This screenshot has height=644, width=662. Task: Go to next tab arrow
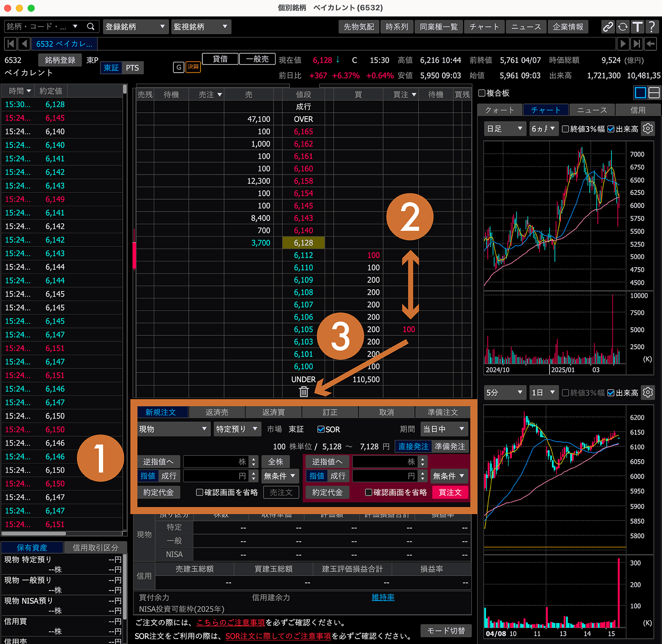(623, 43)
